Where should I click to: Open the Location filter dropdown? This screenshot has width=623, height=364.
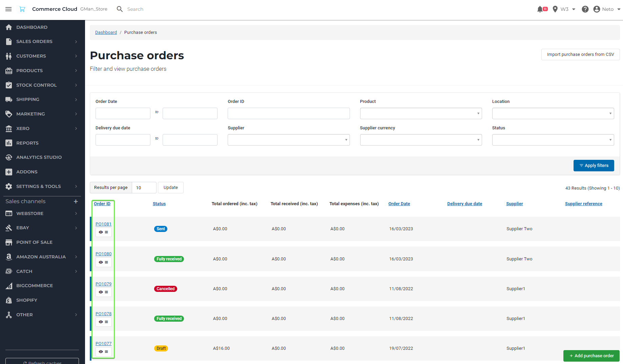553,113
